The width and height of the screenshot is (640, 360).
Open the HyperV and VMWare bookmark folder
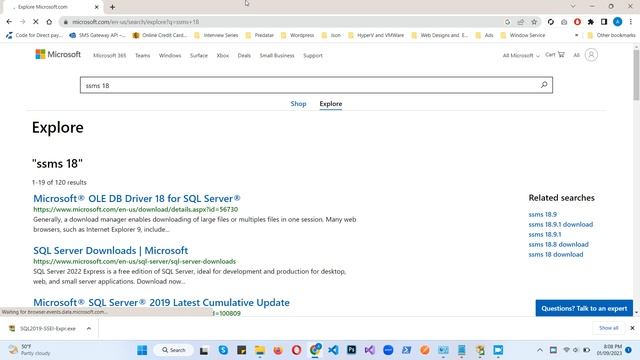click(x=376, y=36)
